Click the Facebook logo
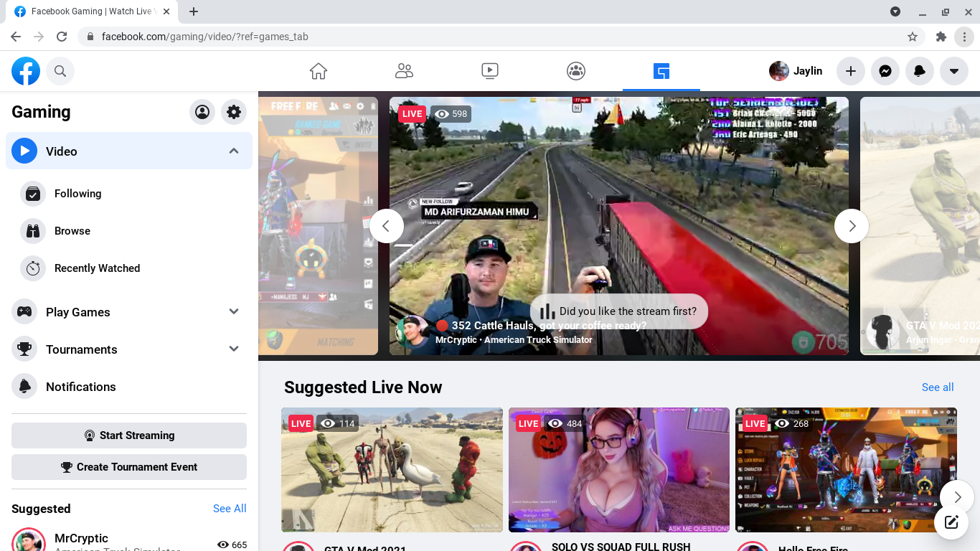Screen dimensions: 980x551 26,71
